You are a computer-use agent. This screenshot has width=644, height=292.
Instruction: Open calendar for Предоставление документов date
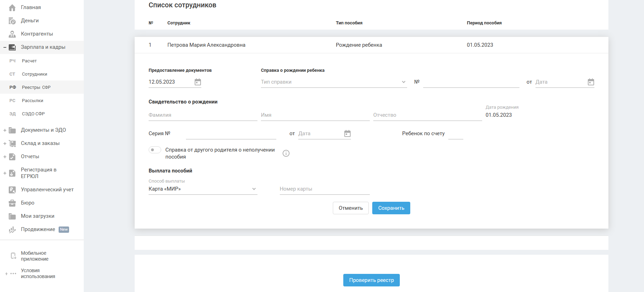198,82
